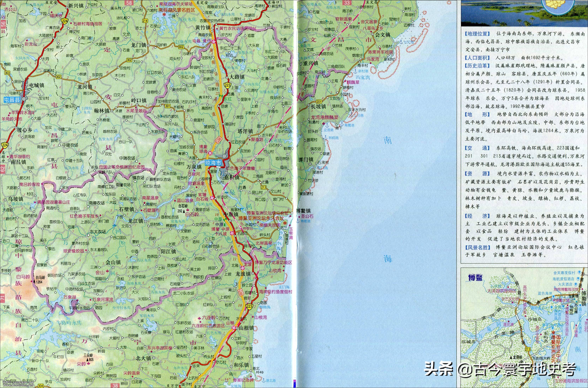Select the 博鳌琼海 railway station symbol
This screenshot has height=388, width=588.
[210, 153]
